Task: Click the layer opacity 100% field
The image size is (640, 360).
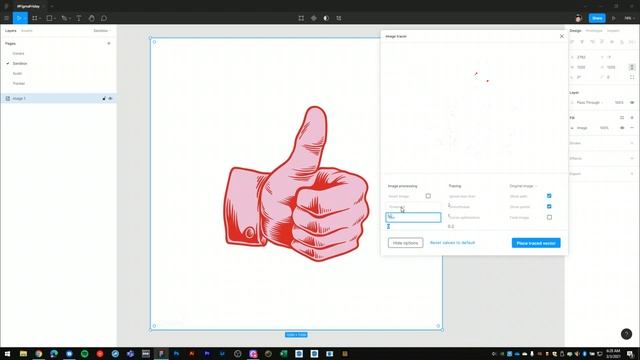Action: [619, 102]
